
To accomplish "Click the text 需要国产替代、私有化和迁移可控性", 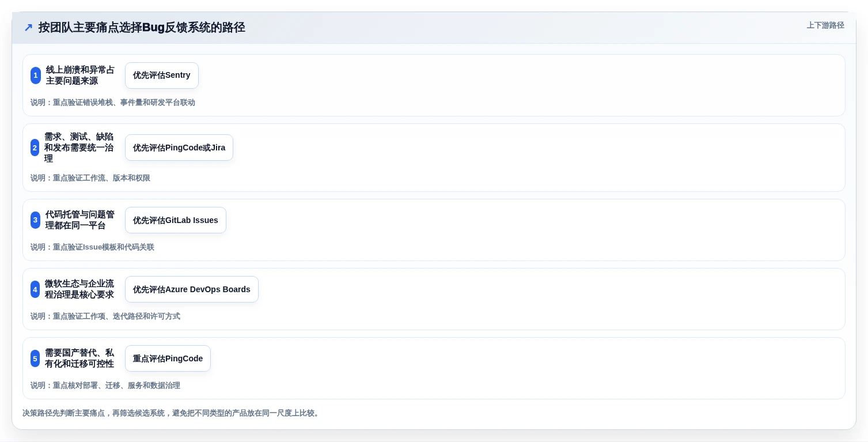I will tap(79, 358).
